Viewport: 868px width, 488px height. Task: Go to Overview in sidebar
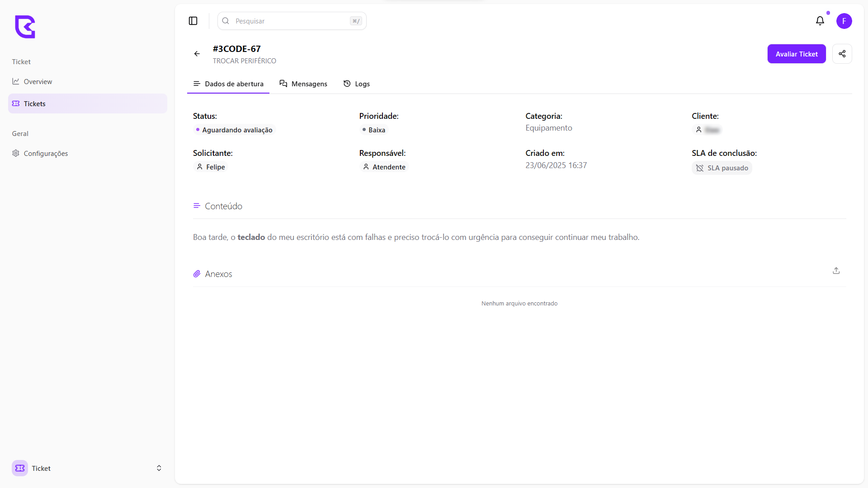tap(38, 82)
